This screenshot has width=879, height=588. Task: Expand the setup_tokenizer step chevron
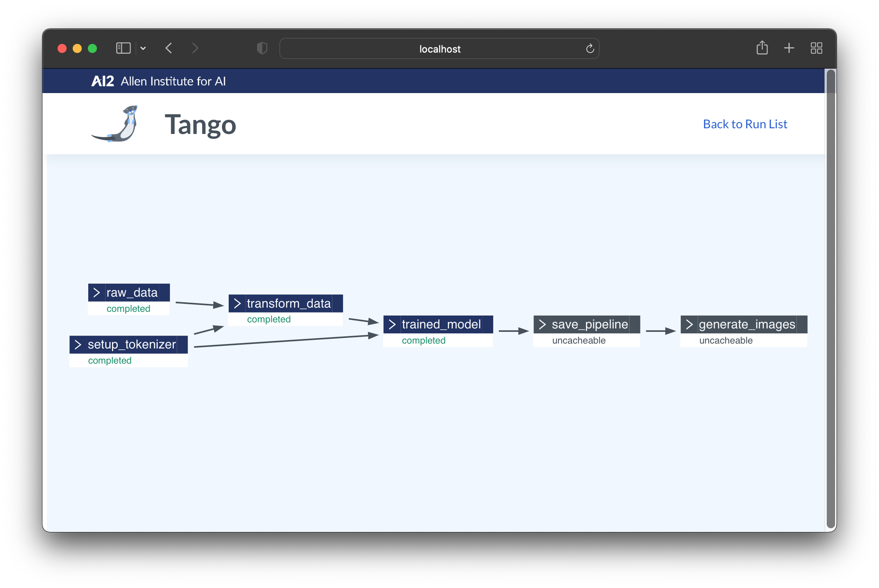click(78, 344)
